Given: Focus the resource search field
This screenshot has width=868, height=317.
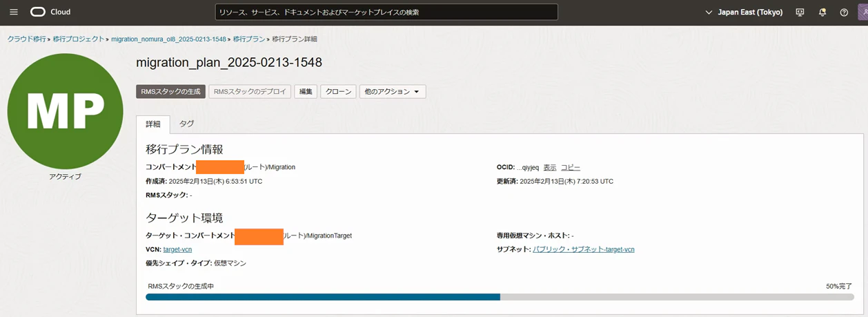Looking at the screenshot, I should tap(386, 12).
